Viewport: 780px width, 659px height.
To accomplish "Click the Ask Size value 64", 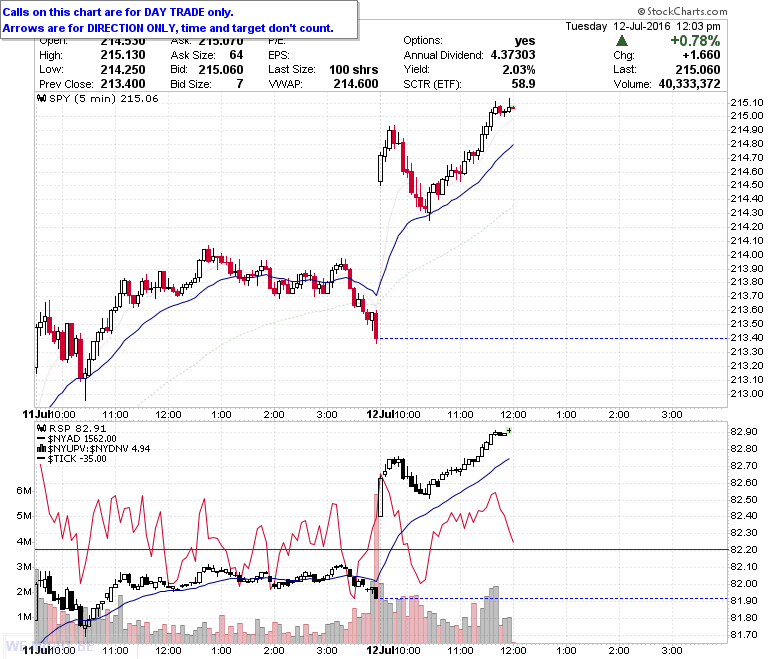I will 236,55.
